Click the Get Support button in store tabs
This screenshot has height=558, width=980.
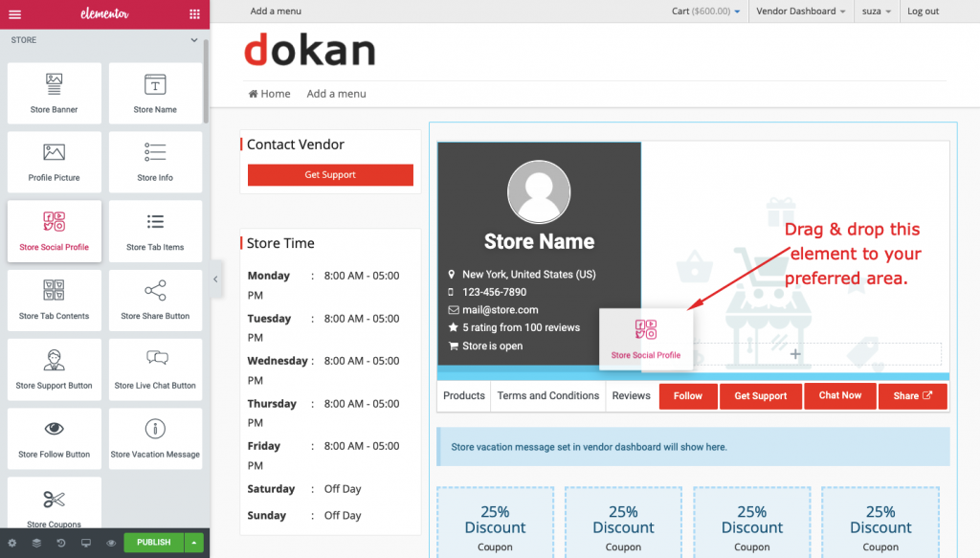pyautogui.click(x=761, y=396)
